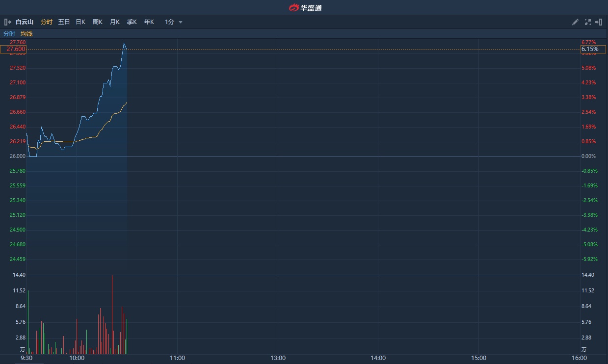Image resolution: width=608 pixels, height=364 pixels.
Task: Expand the chart to fullscreen
Action: (x=588, y=22)
